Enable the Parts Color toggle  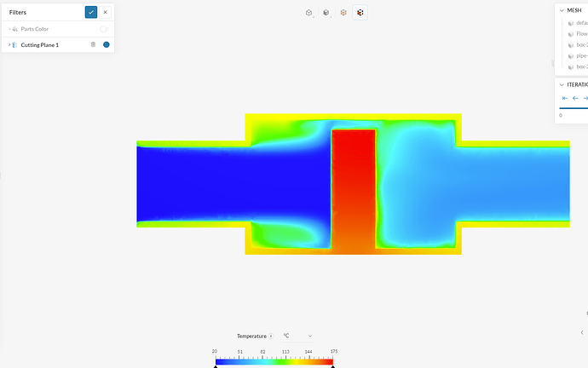click(104, 29)
